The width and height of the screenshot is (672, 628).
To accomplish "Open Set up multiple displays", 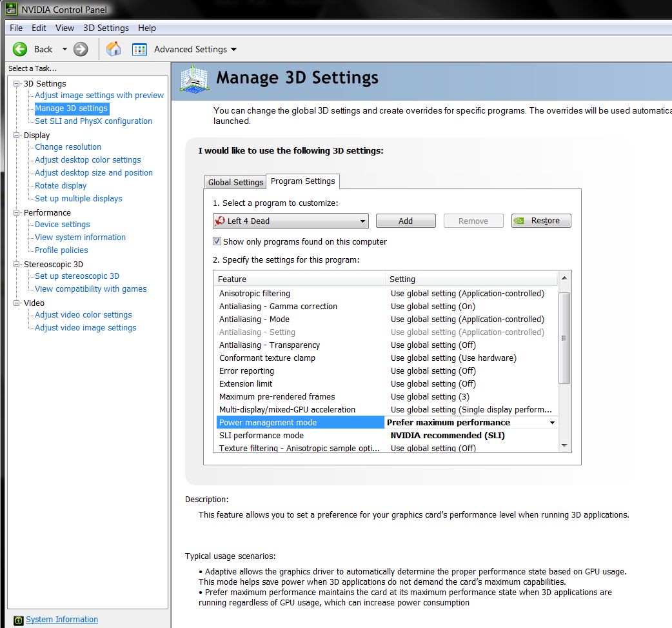I will click(x=79, y=198).
